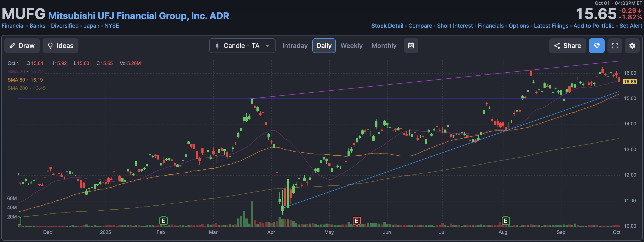This screenshot has width=644, height=242.
Task: Click the August earnings E marker
Action: tap(506, 221)
